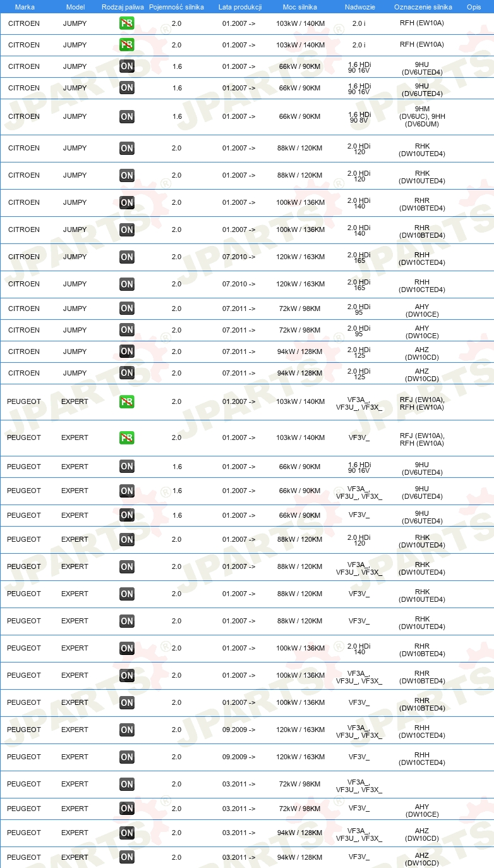Click the Oznaczenie silnika column header

(x=423, y=7)
